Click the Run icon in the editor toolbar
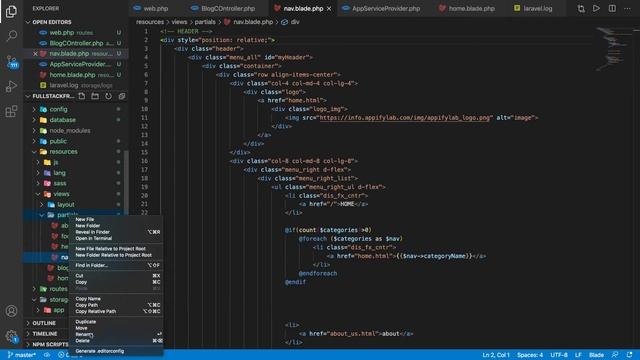The width and height of the screenshot is (640, 360). [x=596, y=8]
